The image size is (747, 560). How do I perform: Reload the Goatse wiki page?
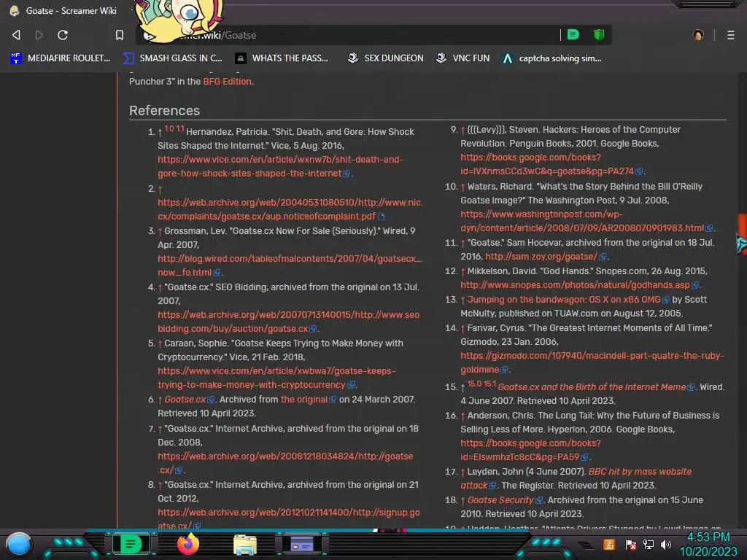tap(63, 35)
